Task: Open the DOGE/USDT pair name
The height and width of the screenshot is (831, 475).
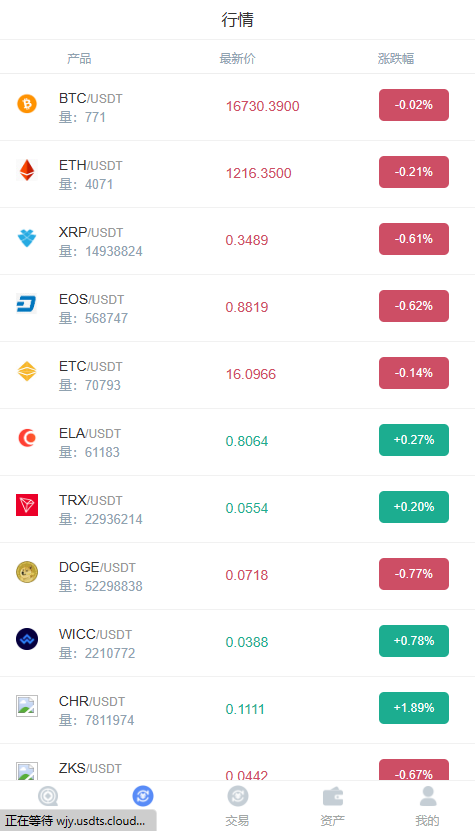Action: pos(97,568)
